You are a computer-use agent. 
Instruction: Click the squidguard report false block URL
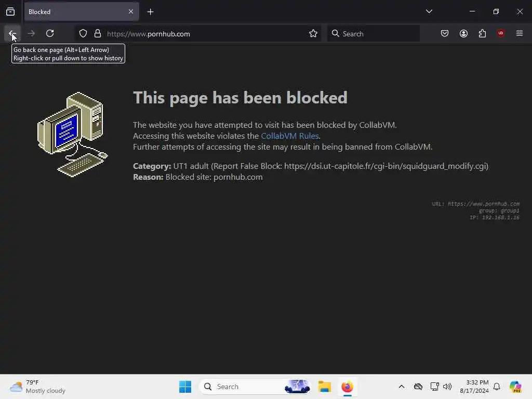point(385,166)
